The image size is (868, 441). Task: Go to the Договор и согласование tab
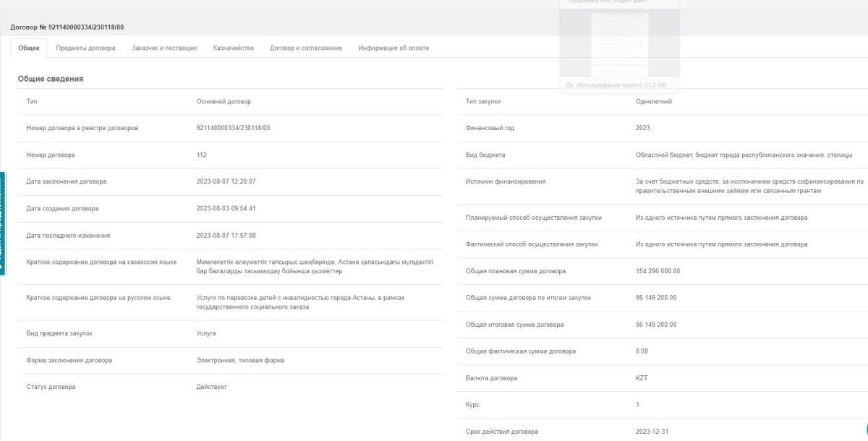306,48
